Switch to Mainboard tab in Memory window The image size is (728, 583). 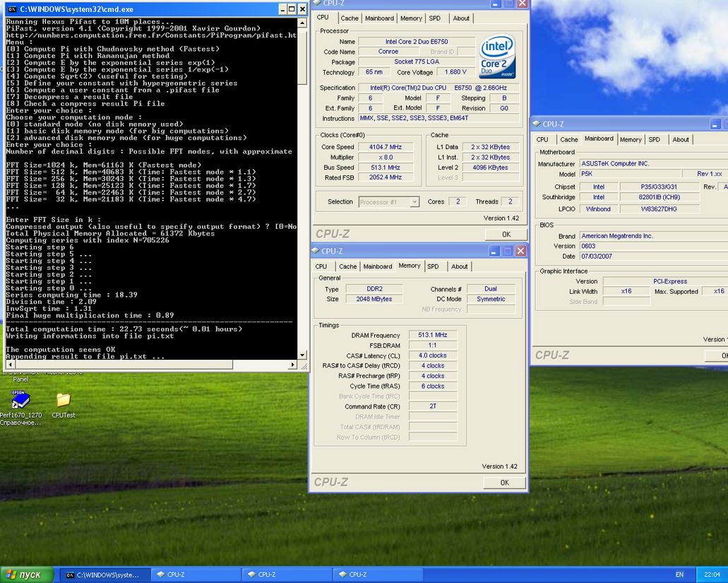pos(378,266)
